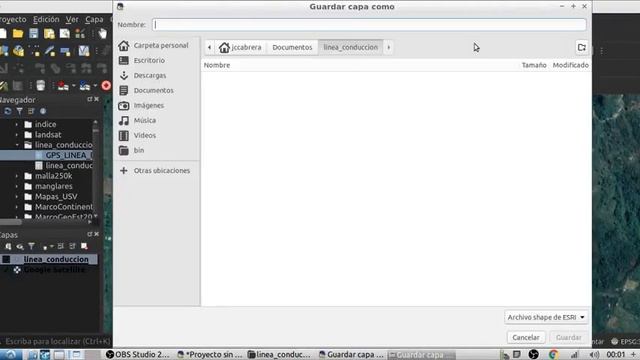Screen dimensions: 640x360
Task: Open project folder icon in QGIS toolbar
Action: [x=18, y=33]
